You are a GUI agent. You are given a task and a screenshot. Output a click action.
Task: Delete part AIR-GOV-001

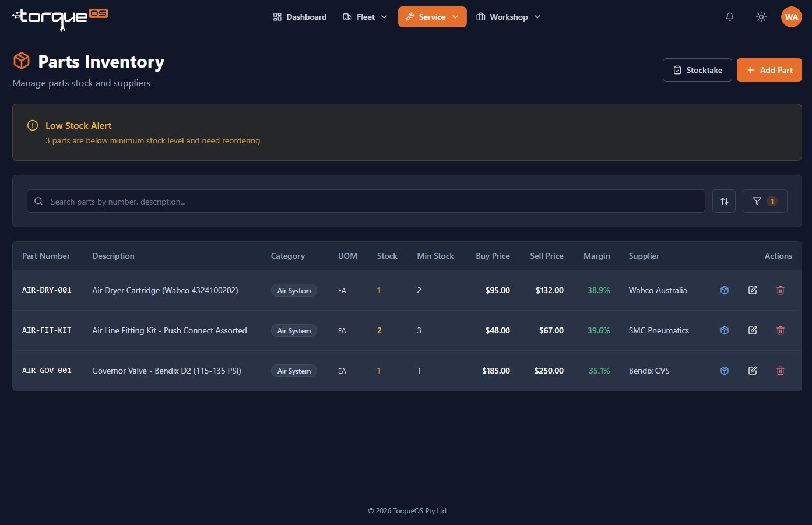[781, 371]
